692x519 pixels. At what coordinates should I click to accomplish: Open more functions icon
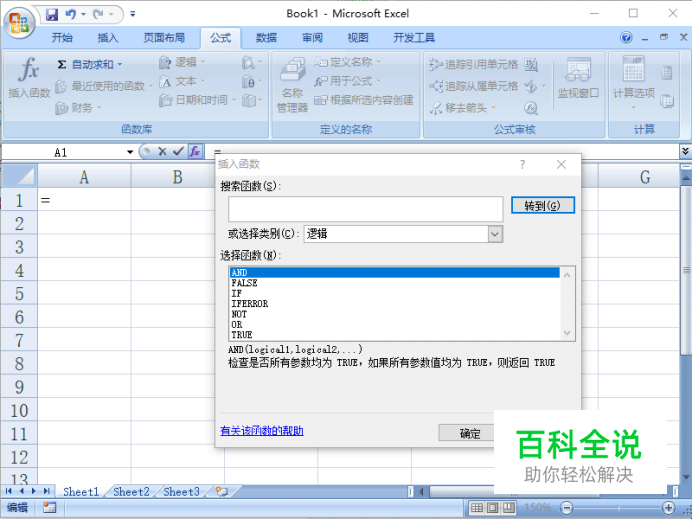tap(252, 100)
